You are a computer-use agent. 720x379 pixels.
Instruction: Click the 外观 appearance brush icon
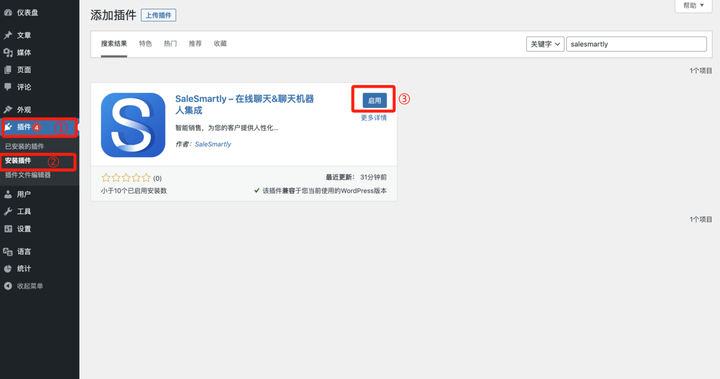[x=8, y=110]
